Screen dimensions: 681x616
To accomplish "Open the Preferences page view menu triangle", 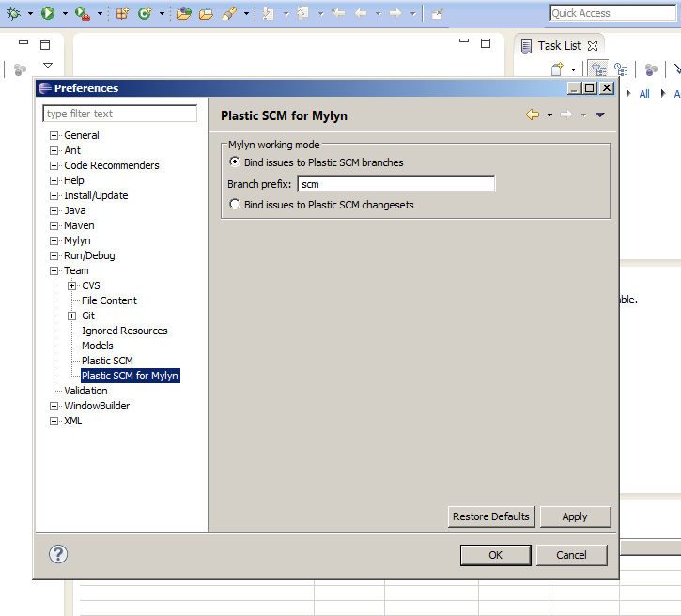I will pyautogui.click(x=600, y=115).
